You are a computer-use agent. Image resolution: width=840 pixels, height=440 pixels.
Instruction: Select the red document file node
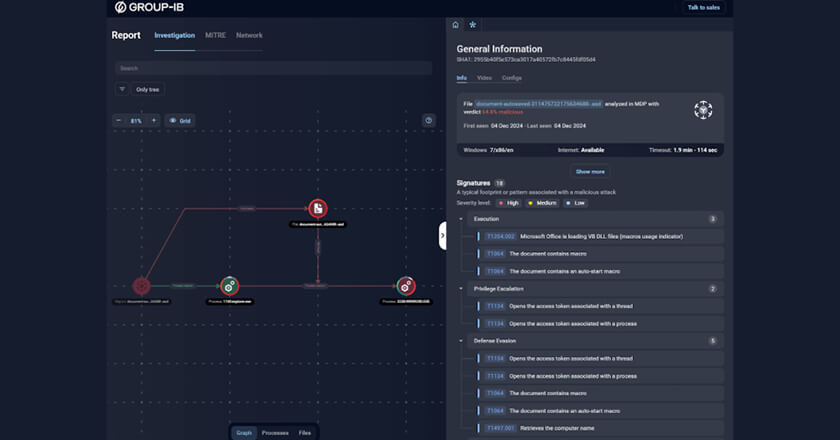tap(318, 208)
